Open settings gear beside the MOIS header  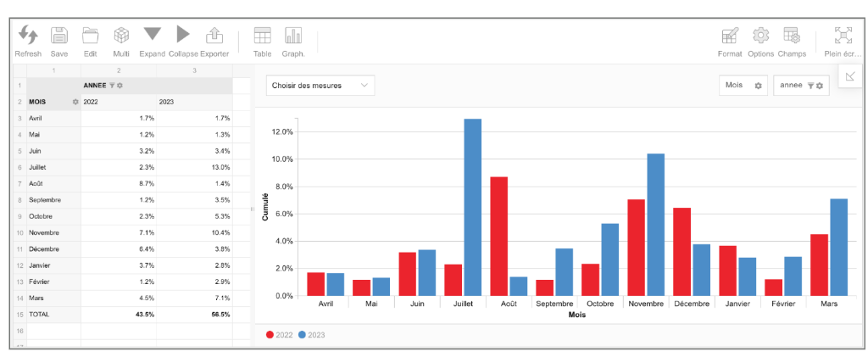(x=76, y=102)
